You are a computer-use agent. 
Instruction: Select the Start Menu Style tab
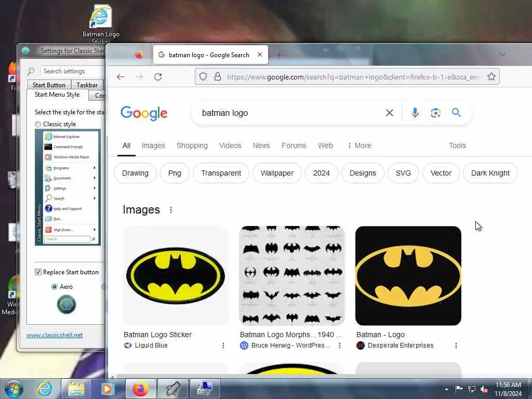tap(57, 95)
